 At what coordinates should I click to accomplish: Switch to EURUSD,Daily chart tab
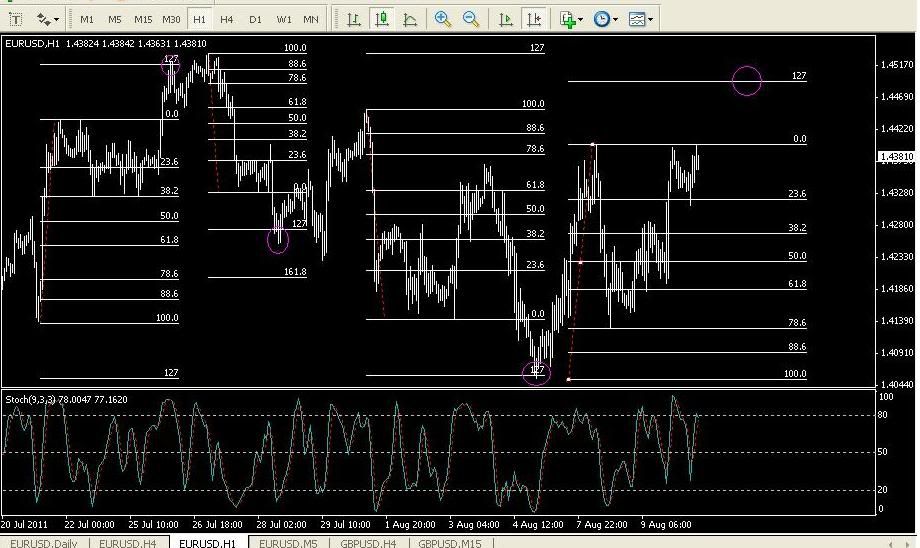(x=43, y=542)
